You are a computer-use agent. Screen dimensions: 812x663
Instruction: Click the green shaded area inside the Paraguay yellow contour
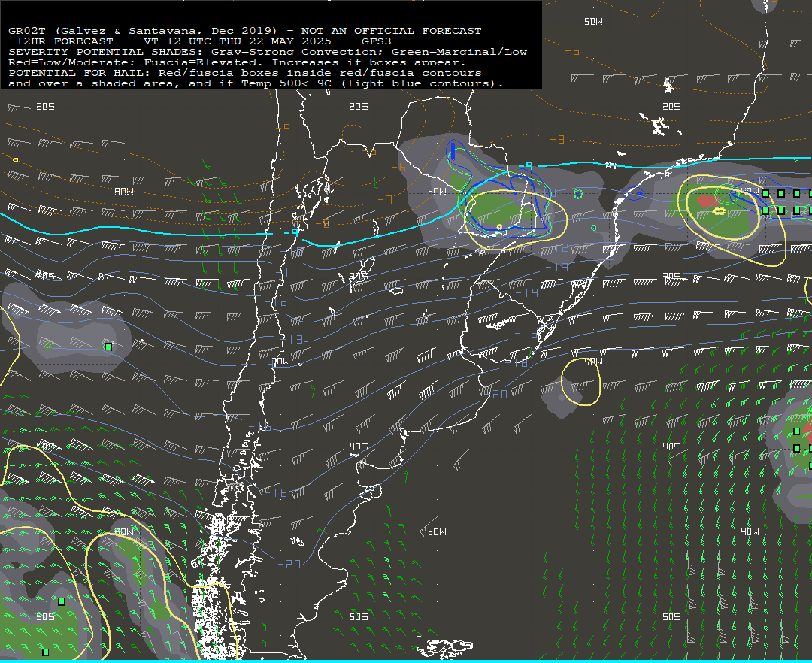coord(497,210)
